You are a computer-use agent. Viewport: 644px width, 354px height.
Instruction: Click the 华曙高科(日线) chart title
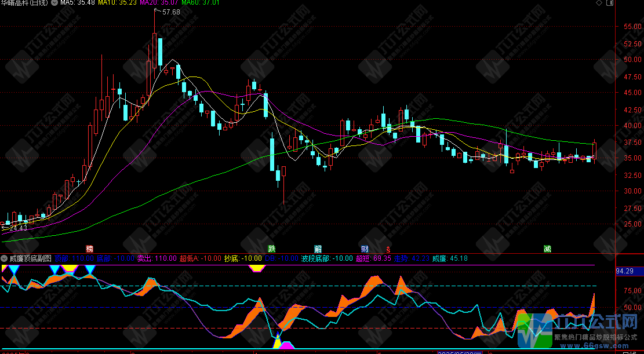click(23, 3)
